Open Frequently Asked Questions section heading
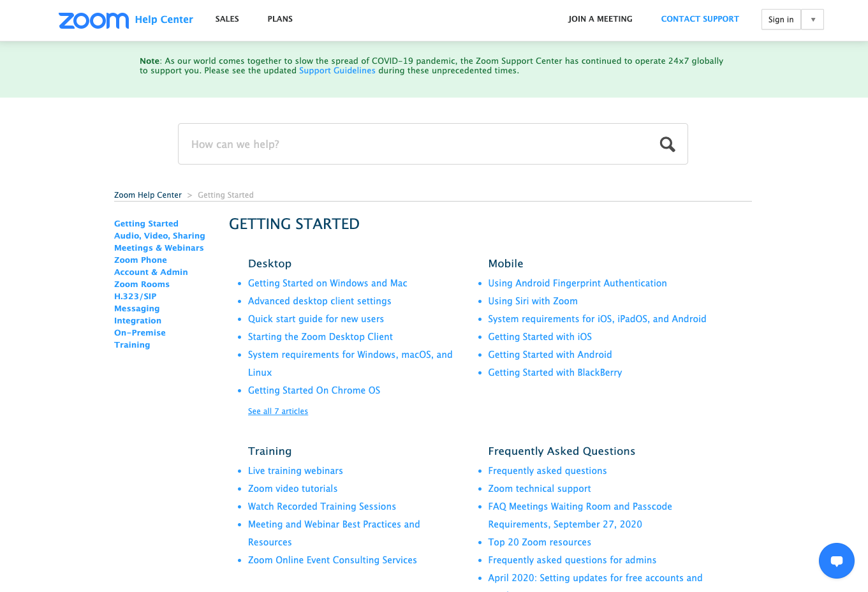868x592 pixels. [561, 451]
